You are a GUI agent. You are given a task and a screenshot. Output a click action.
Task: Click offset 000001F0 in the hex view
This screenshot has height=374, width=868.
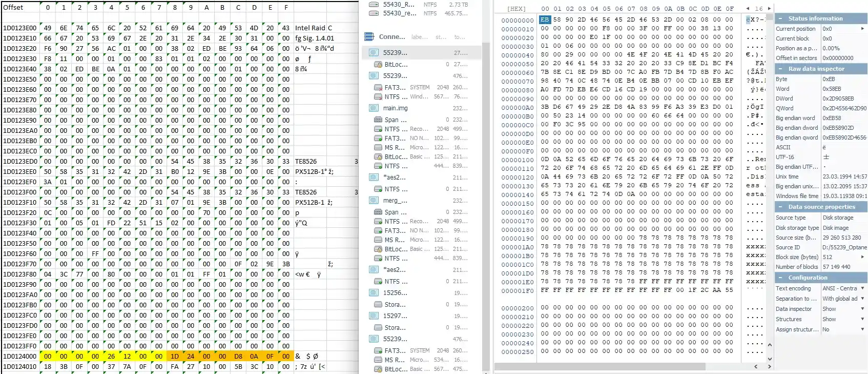tap(517, 290)
